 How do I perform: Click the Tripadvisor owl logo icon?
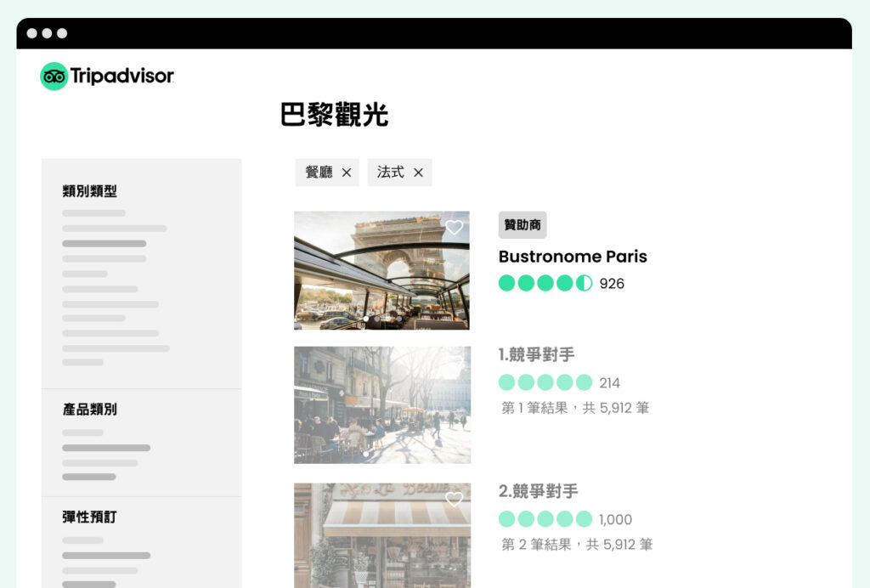click(54, 76)
